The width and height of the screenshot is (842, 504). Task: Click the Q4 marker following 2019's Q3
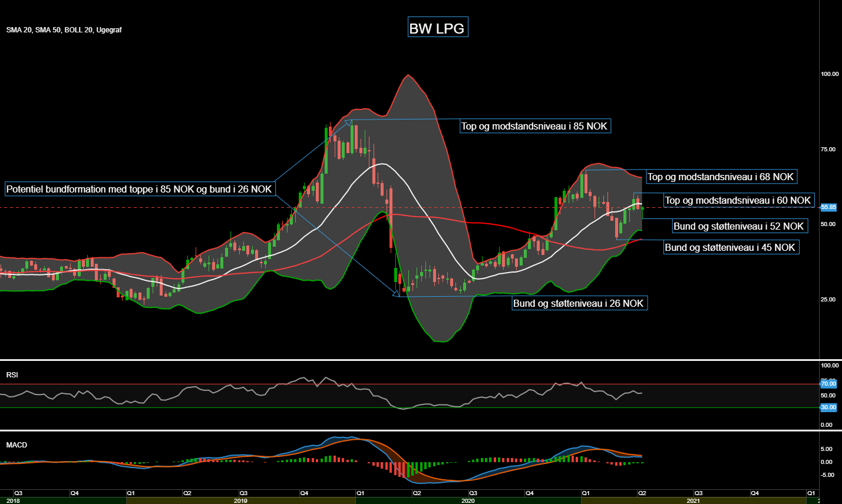[x=304, y=493]
